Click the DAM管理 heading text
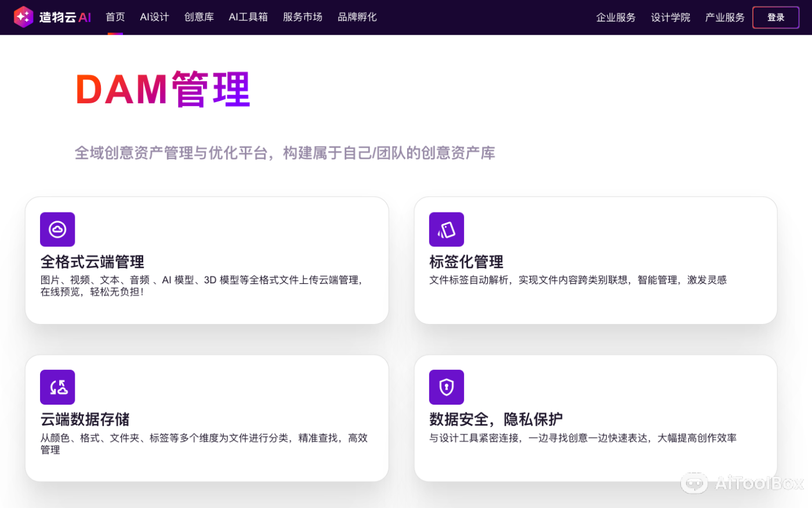Image resolution: width=812 pixels, height=508 pixels. [x=163, y=88]
